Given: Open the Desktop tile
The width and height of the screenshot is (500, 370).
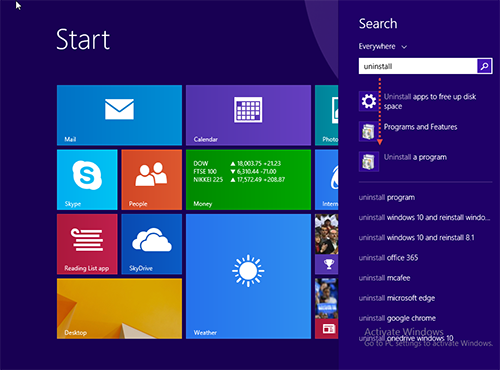Looking at the screenshot, I should click(x=119, y=309).
